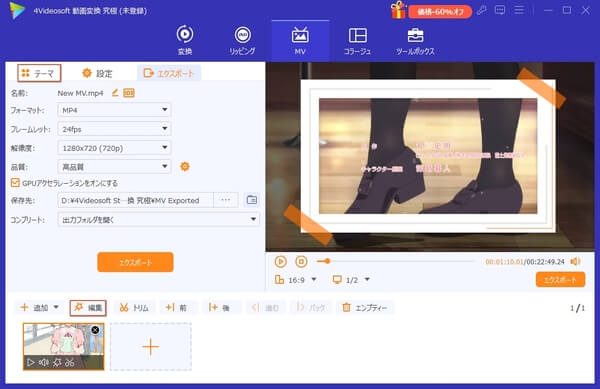Viewport: 600px width, 389px height.
Task: Open the 変換 (Convert) tab
Action: (185, 40)
